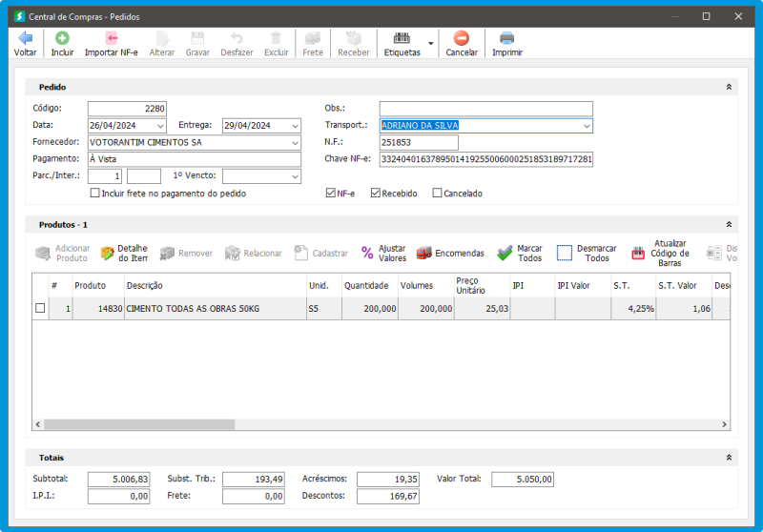Click the red Cancelar icon
The width and height of the screenshot is (763, 532).
[462, 38]
